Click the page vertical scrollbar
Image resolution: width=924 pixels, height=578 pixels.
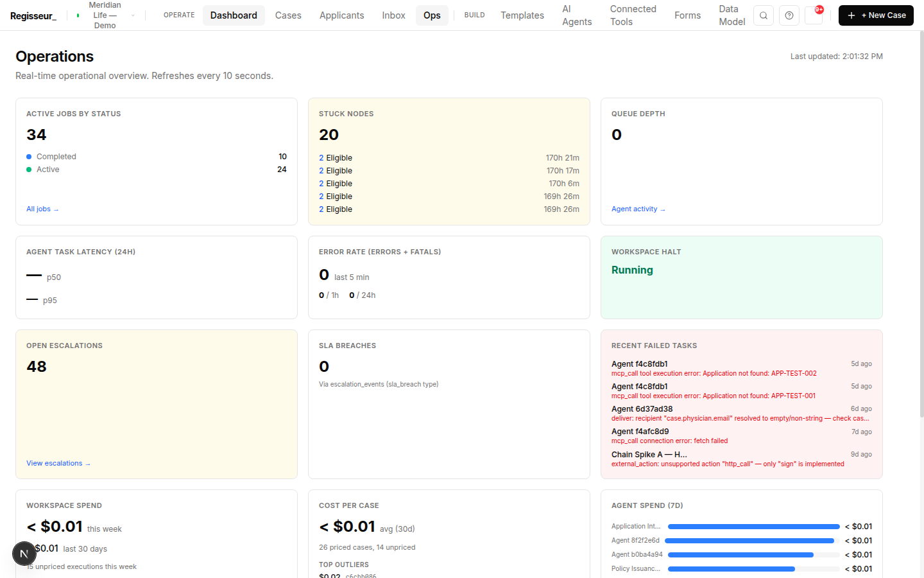921,225
